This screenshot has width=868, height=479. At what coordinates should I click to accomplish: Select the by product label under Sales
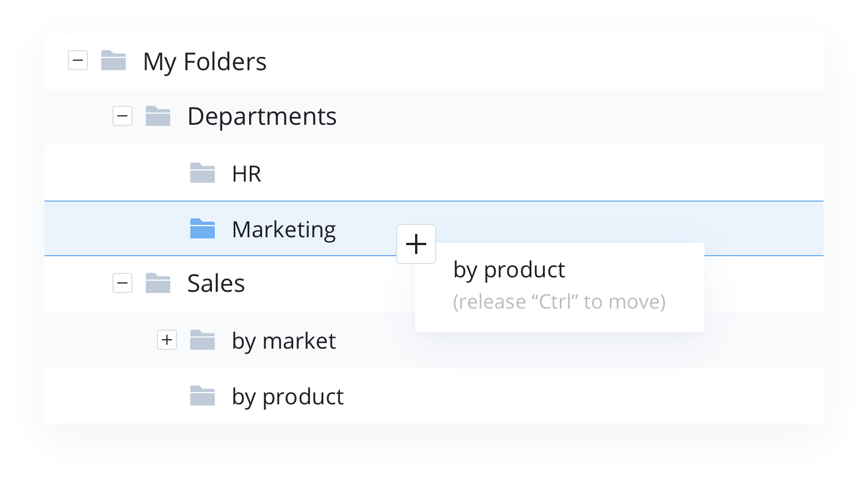288,397
